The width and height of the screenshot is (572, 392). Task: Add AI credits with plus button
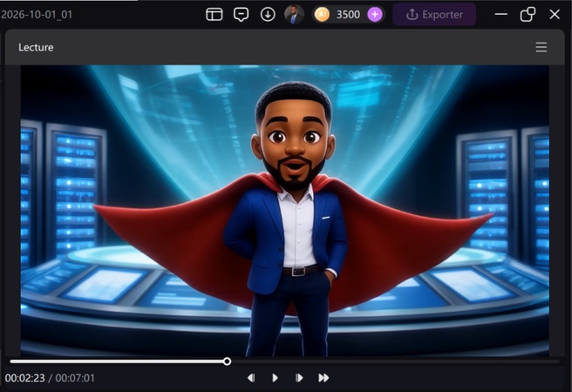375,15
